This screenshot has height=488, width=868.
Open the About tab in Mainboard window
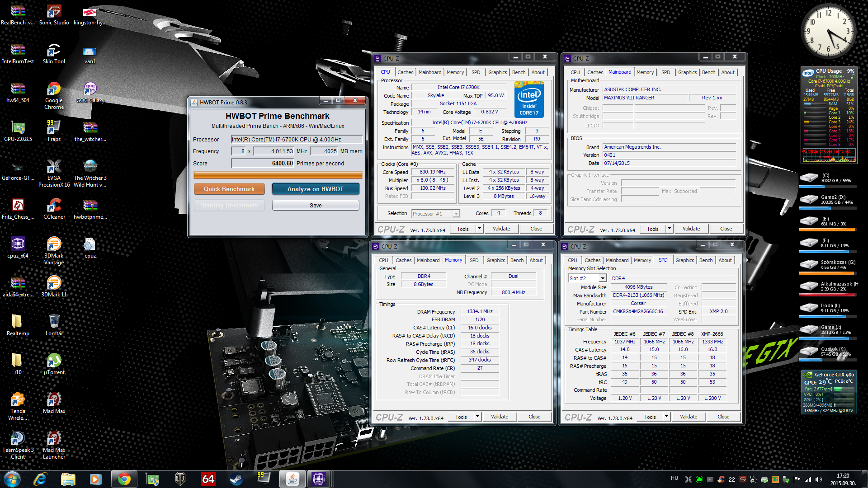[728, 72]
